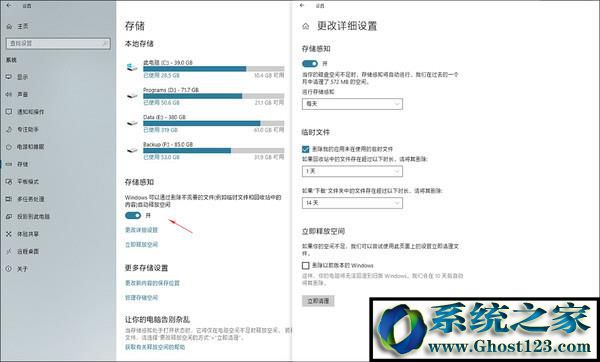This screenshot has width=600, height=362.
Task: Click the 立即清理 clean now button
Action: [318, 301]
